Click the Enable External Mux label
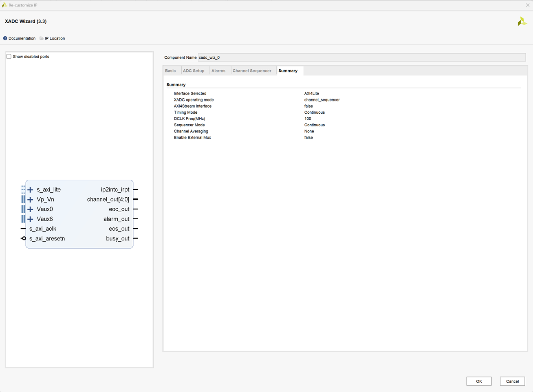533x392 pixels. click(192, 138)
